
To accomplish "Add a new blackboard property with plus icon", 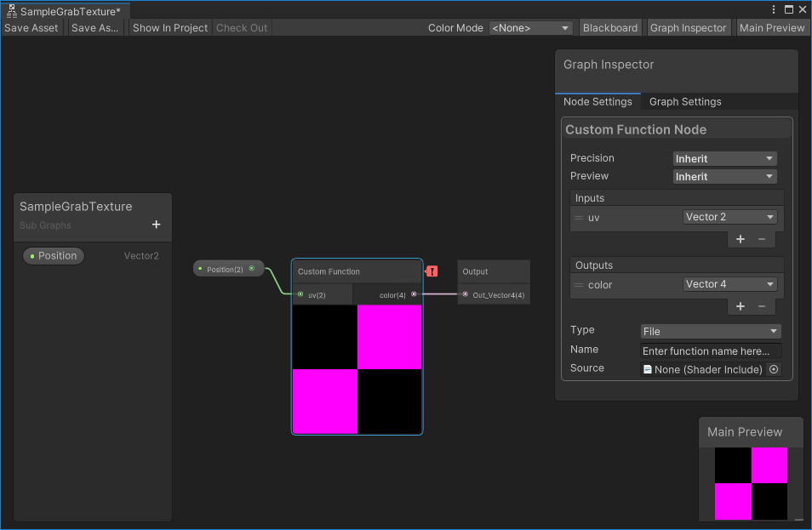I will (156, 225).
